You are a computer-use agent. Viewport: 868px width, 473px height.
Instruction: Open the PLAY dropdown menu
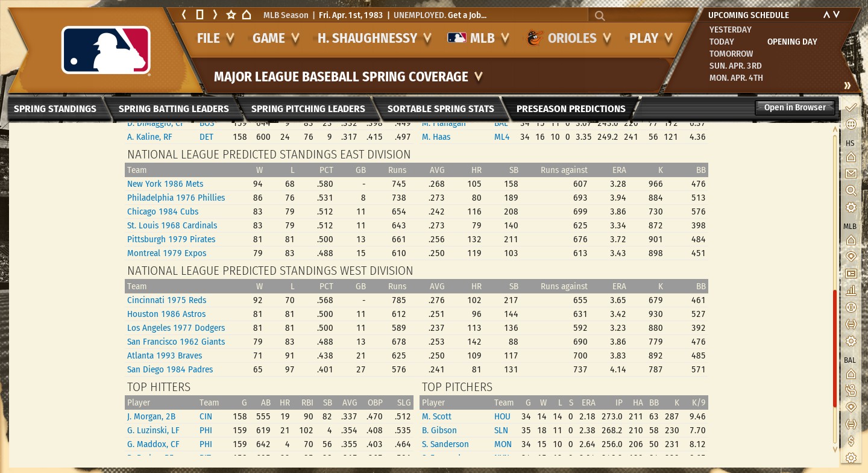coord(650,39)
